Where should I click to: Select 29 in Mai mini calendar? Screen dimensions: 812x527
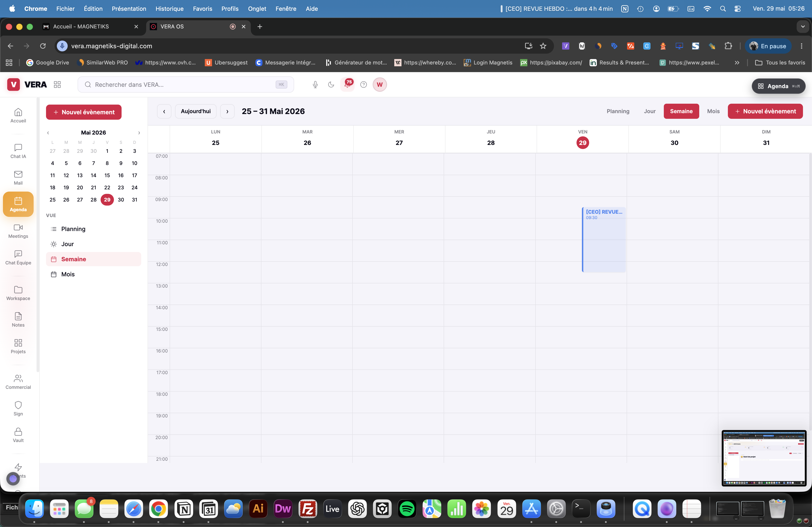click(107, 200)
